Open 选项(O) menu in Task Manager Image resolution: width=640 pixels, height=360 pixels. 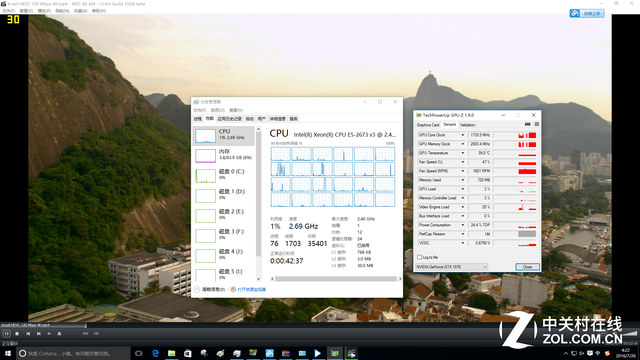pyautogui.click(x=218, y=110)
